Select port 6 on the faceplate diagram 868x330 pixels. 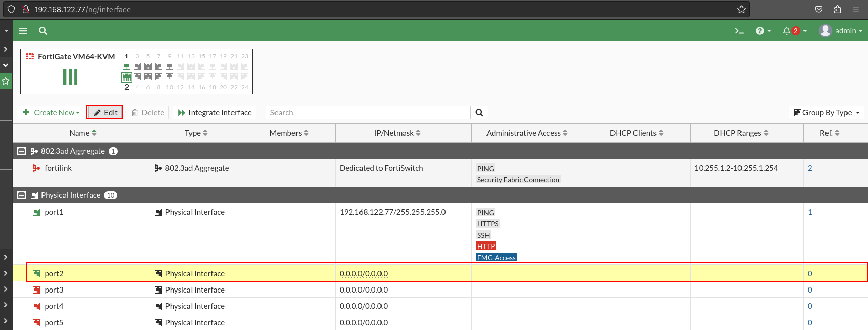point(148,77)
